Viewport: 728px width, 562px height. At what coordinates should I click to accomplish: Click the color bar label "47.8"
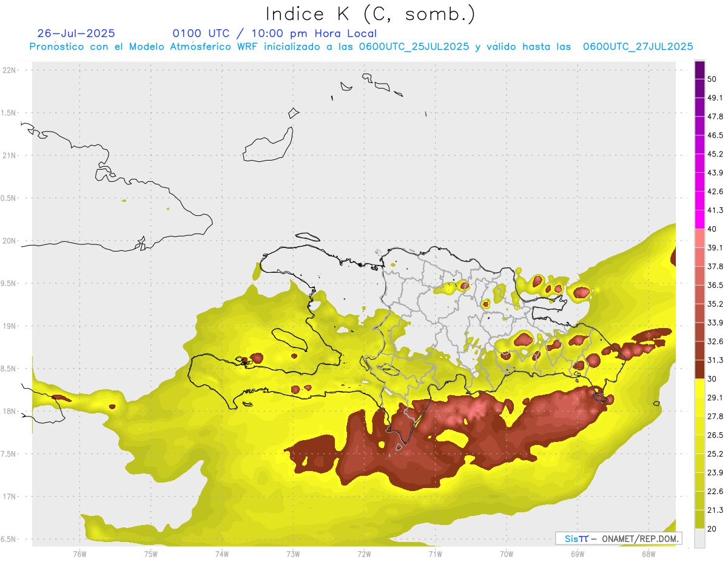(715, 116)
